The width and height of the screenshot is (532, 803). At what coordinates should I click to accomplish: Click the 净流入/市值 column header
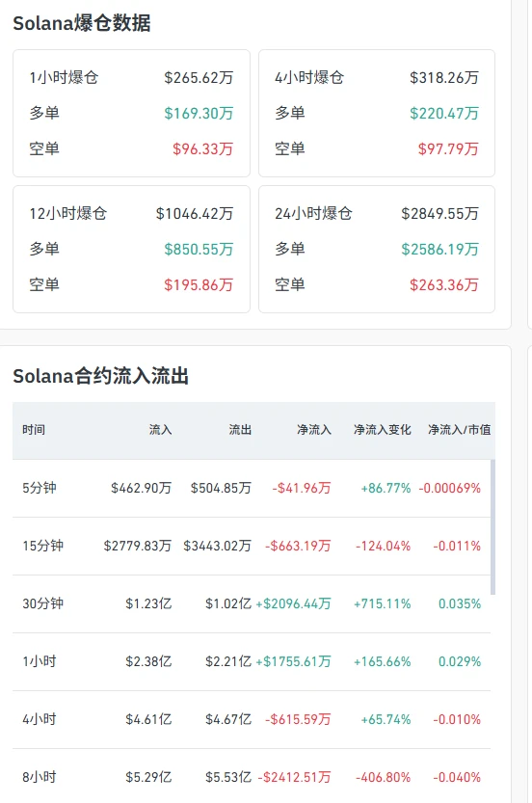[460, 430]
